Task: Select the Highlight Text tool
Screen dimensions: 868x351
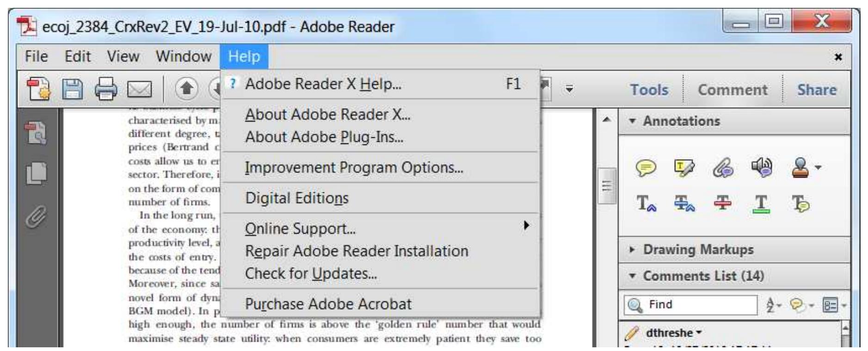Action: pos(683,168)
